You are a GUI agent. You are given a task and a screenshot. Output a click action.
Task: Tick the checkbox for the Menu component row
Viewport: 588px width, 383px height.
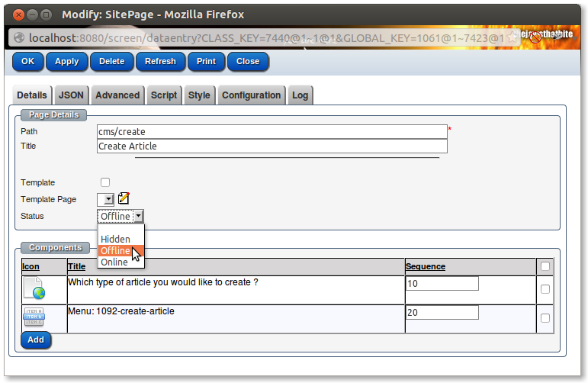545,318
